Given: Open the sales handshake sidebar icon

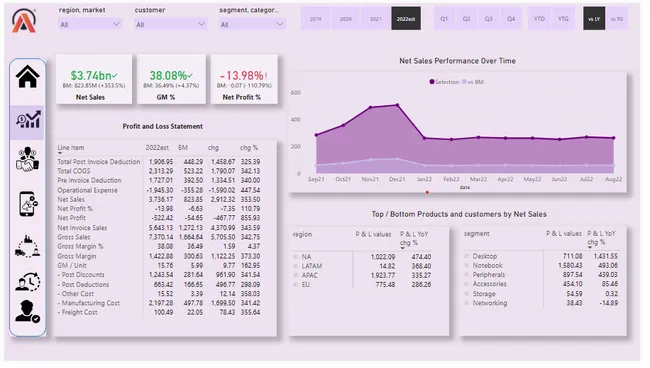Looking at the screenshot, I should coord(28,159).
